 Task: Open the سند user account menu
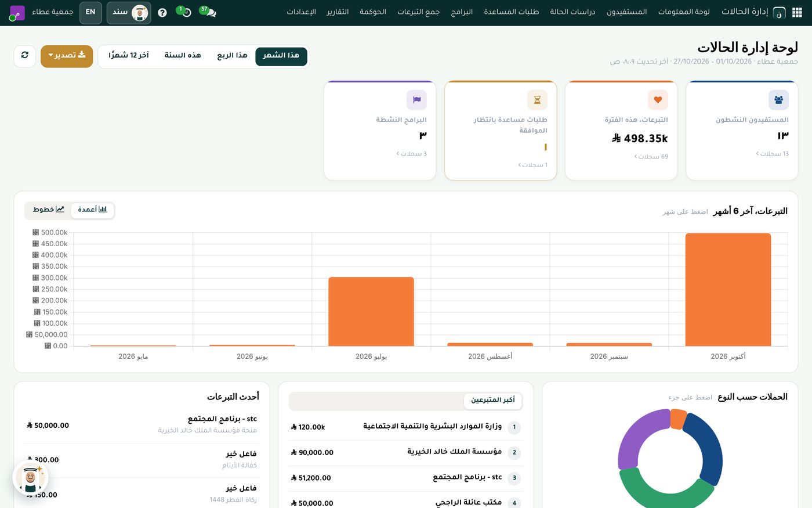pos(129,12)
